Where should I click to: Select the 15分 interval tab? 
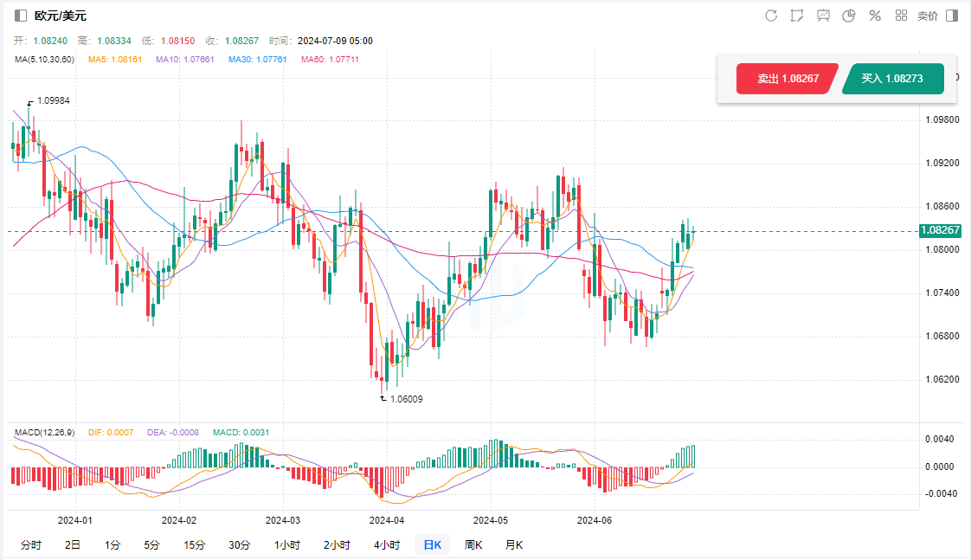[x=195, y=544]
